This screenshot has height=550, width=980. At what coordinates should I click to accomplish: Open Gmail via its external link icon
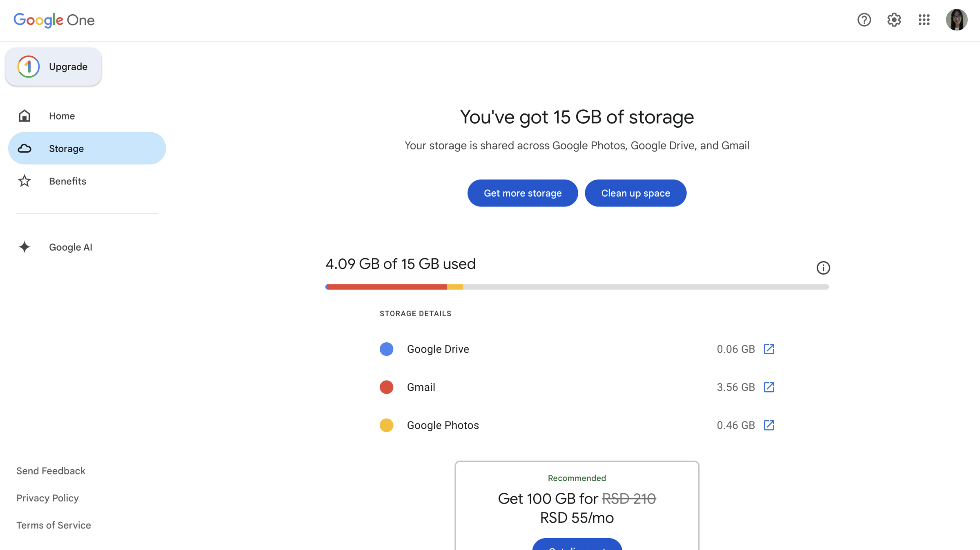(x=769, y=387)
